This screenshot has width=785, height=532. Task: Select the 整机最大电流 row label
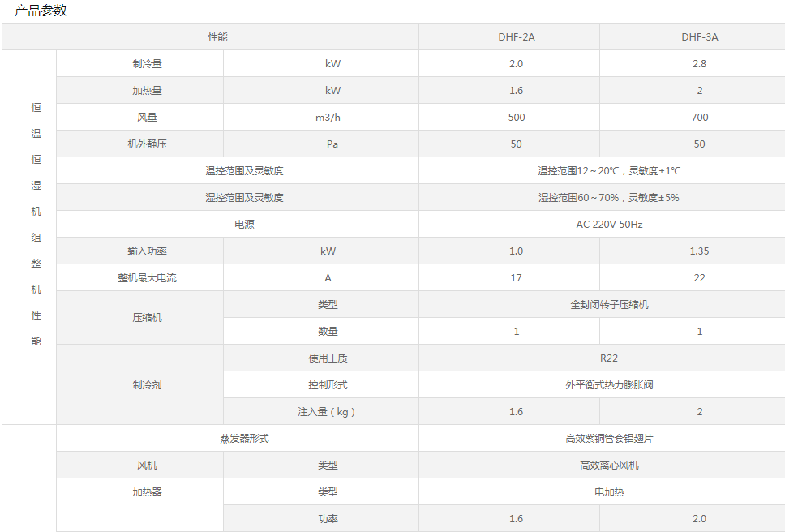point(147,278)
